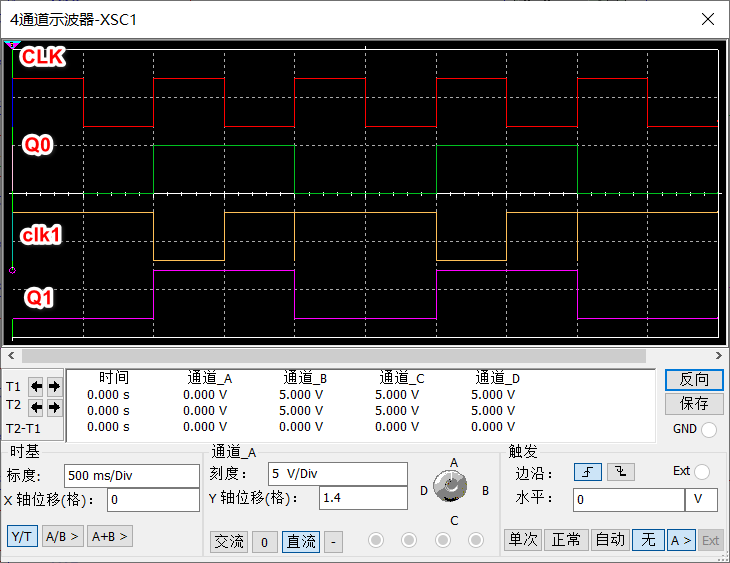Click the 保存 (save) button
Image resolution: width=730 pixels, height=563 pixels.
(694, 404)
